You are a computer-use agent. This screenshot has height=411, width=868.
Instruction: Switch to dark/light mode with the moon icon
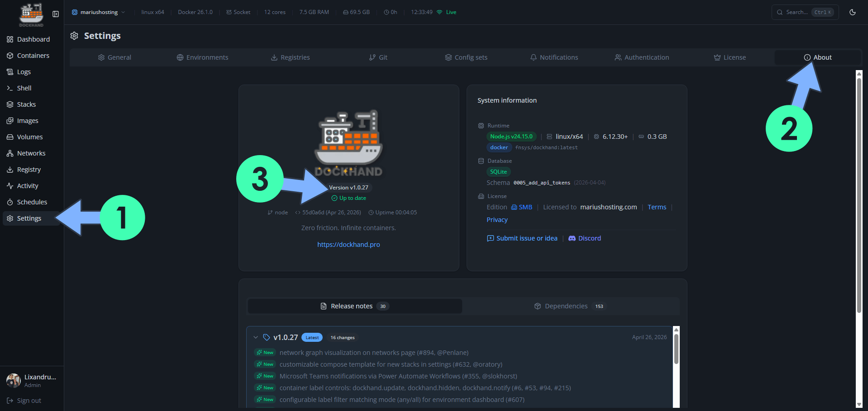click(853, 12)
